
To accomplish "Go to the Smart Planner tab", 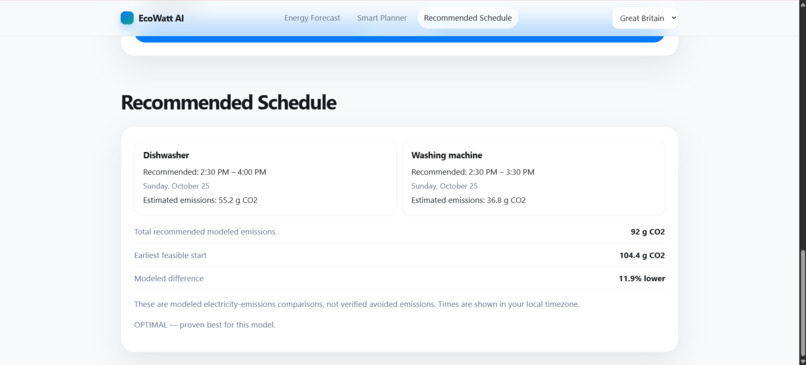I will pyautogui.click(x=382, y=18).
